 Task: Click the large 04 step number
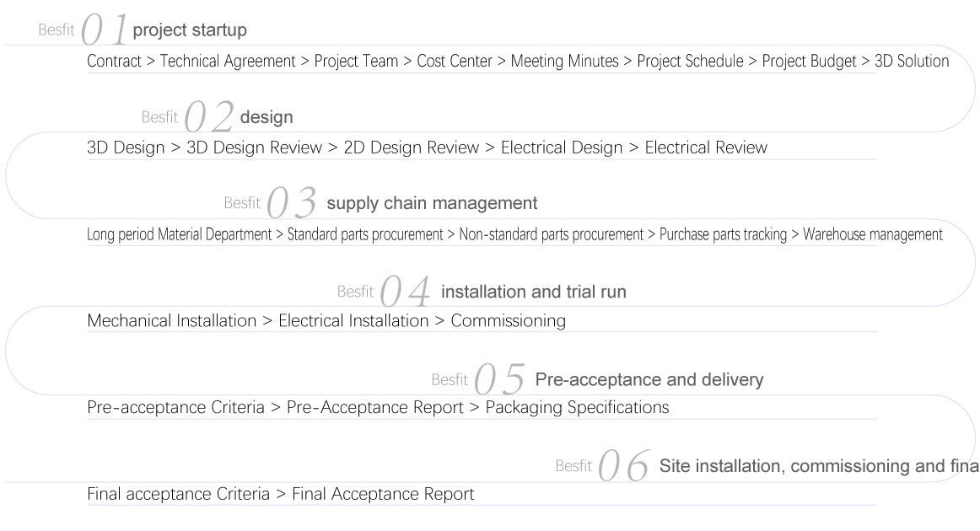point(406,292)
